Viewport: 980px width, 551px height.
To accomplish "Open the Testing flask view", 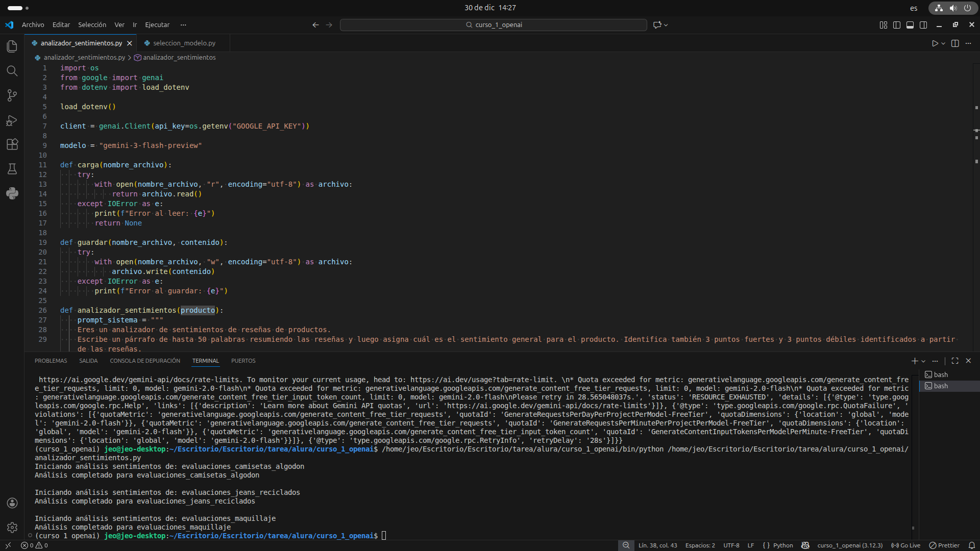I will click(x=12, y=169).
